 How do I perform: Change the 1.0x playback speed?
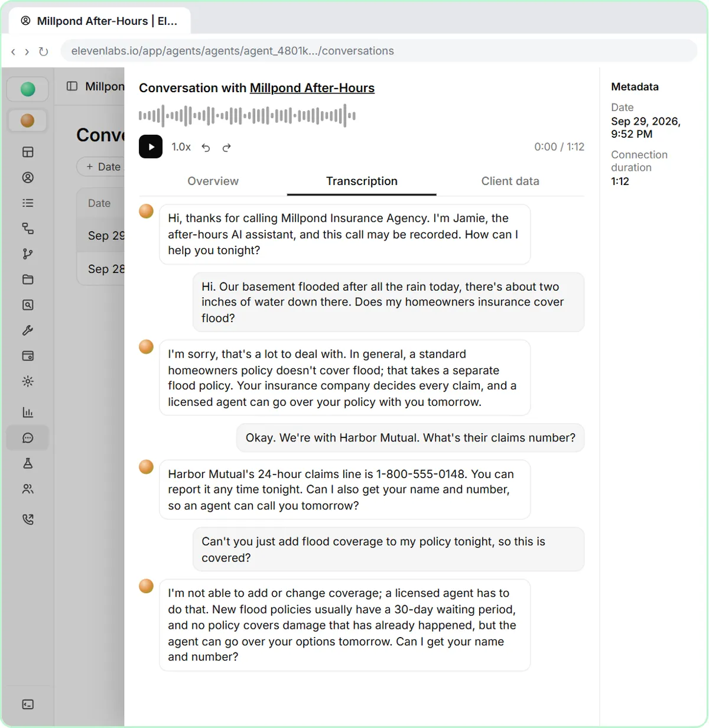coord(181,147)
